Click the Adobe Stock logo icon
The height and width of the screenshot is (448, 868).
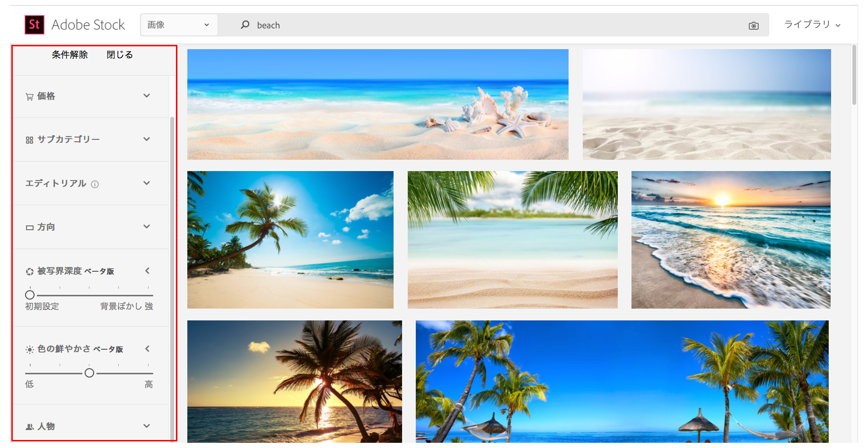34,25
